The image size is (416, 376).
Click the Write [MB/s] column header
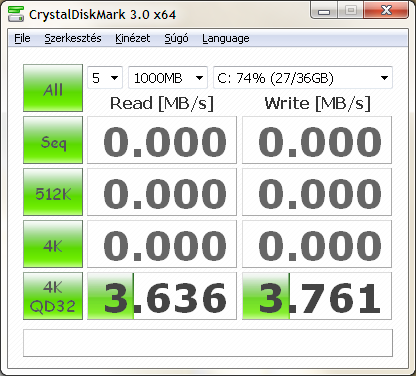coord(317,103)
